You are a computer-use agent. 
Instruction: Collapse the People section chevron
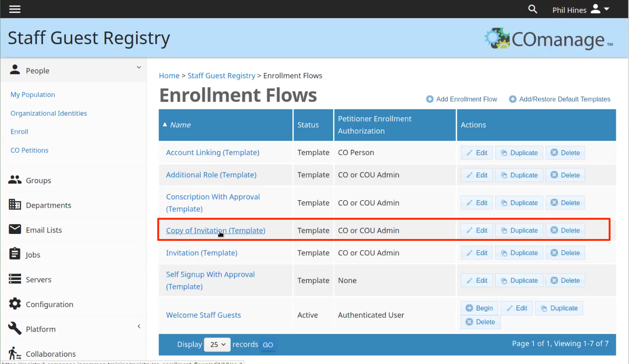click(139, 67)
